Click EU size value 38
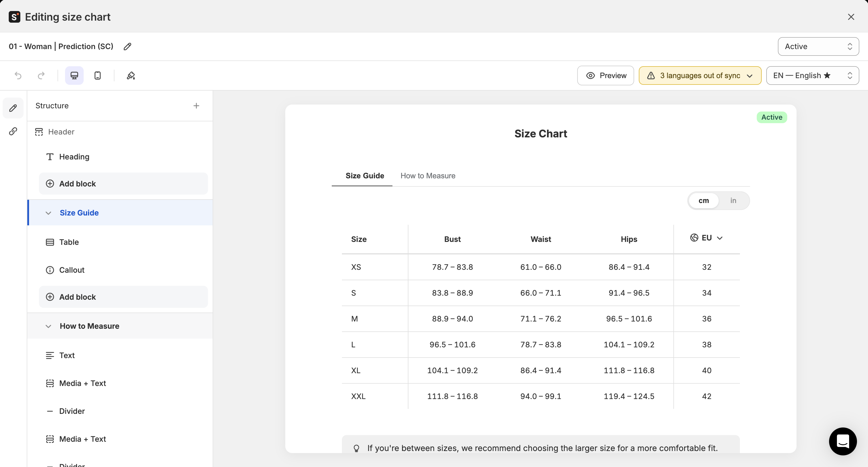This screenshot has width=868, height=467. click(706, 345)
